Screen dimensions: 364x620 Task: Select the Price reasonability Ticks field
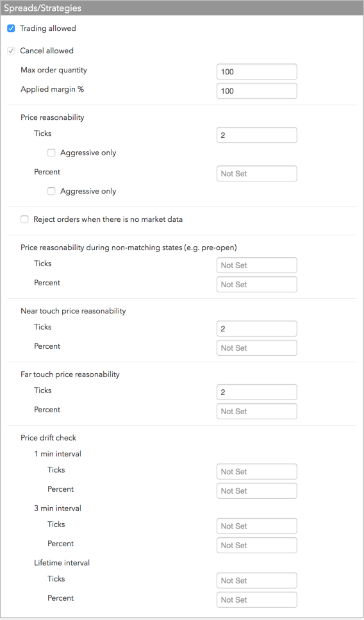click(257, 135)
